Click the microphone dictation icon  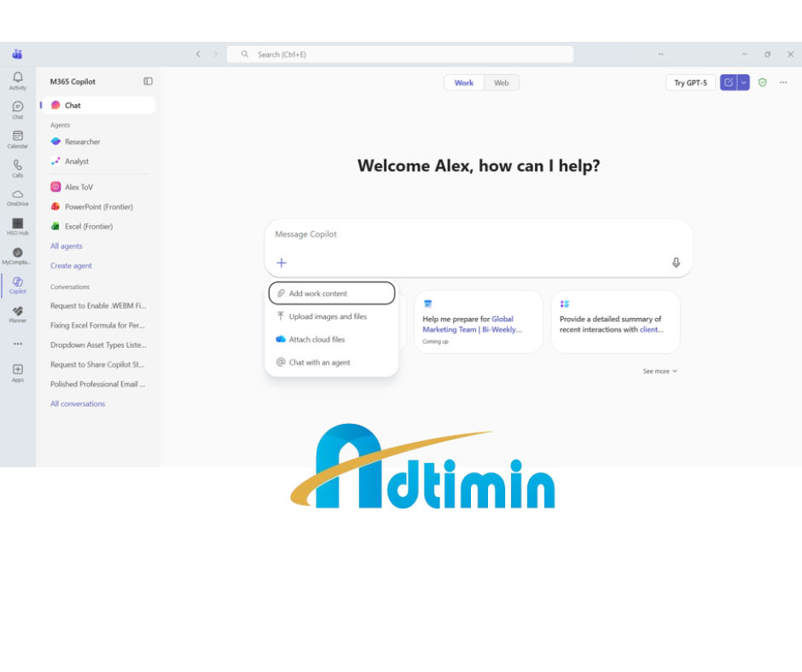point(676,263)
